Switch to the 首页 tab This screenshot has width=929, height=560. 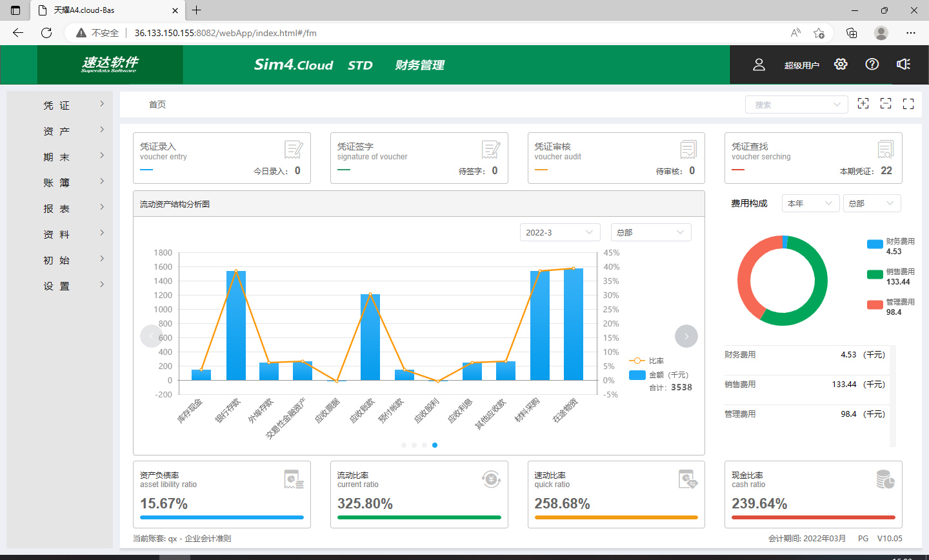pyautogui.click(x=157, y=105)
